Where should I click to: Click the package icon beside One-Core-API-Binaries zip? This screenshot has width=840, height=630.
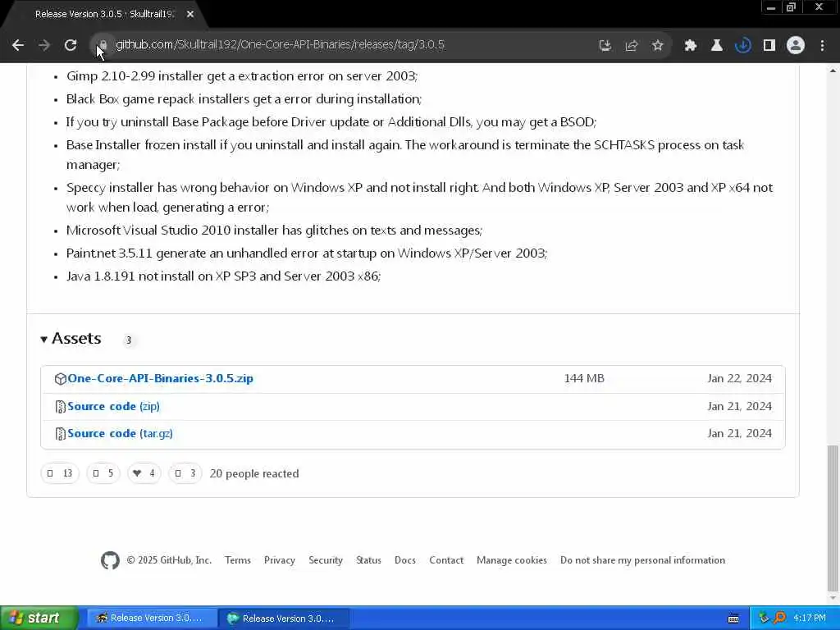coord(60,379)
